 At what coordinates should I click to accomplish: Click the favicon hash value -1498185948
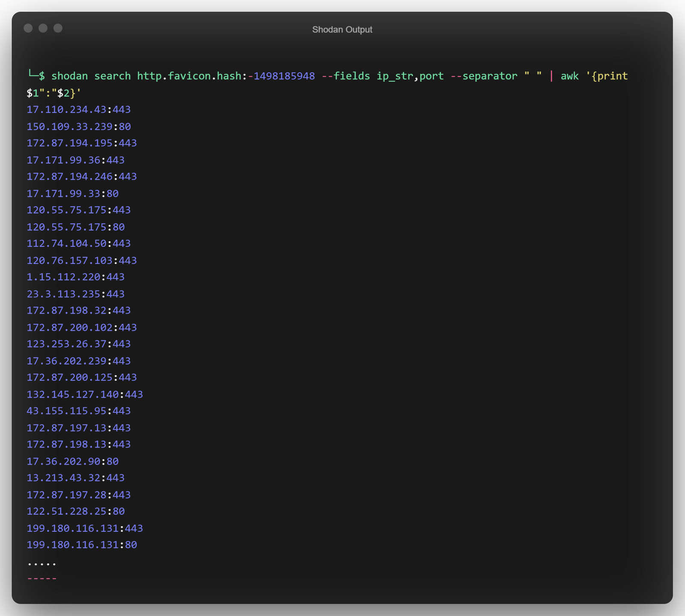tap(281, 76)
